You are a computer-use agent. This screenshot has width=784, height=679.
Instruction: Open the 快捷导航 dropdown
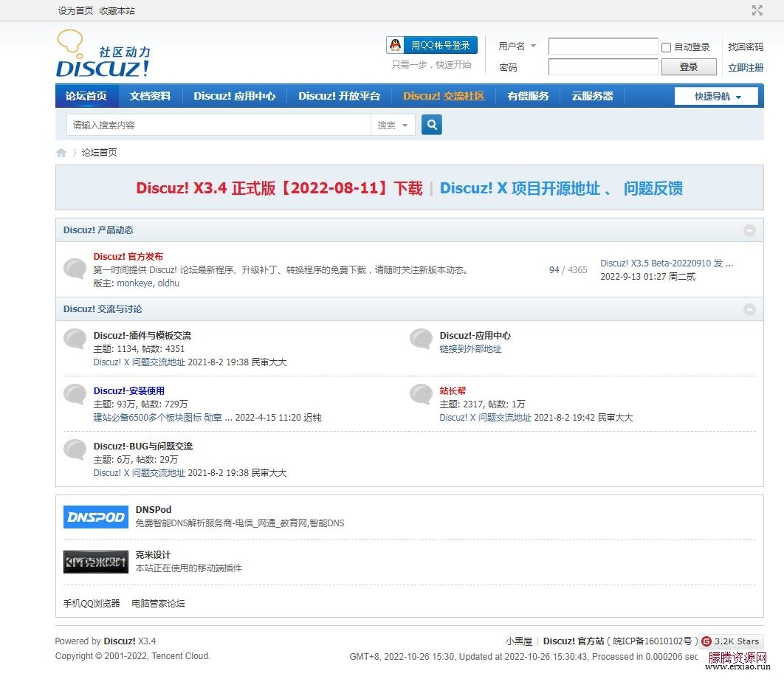pos(717,97)
